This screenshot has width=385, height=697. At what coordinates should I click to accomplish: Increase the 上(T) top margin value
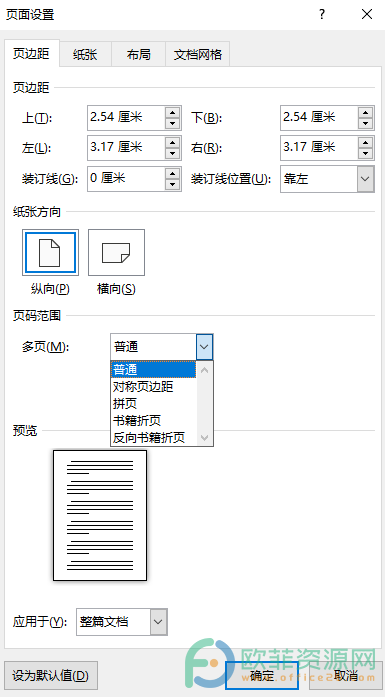point(172,112)
